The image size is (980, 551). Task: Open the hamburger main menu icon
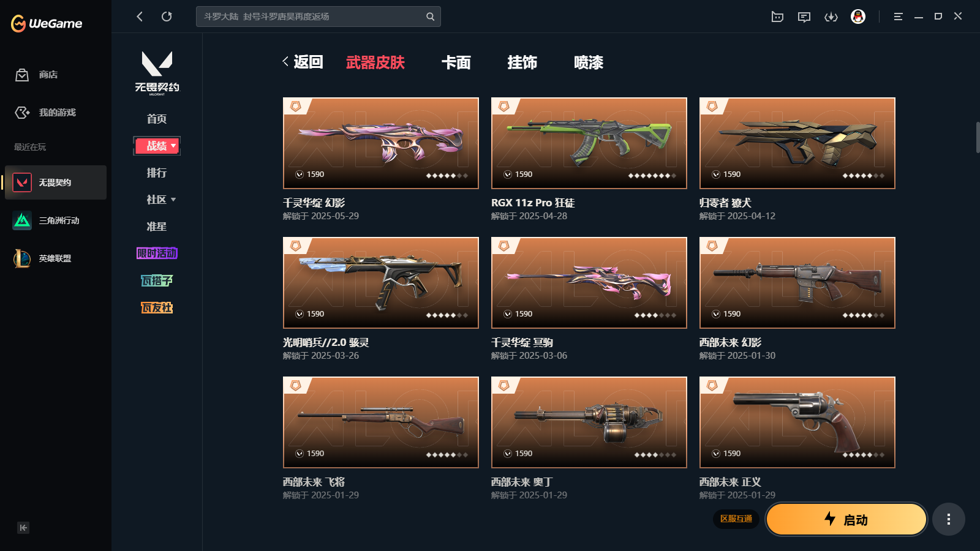tap(898, 17)
